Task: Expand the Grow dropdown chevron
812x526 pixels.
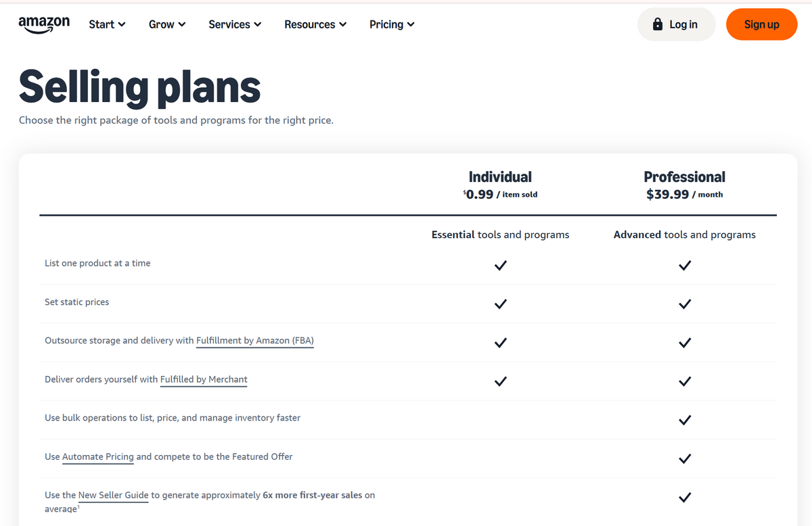Action: (x=181, y=25)
